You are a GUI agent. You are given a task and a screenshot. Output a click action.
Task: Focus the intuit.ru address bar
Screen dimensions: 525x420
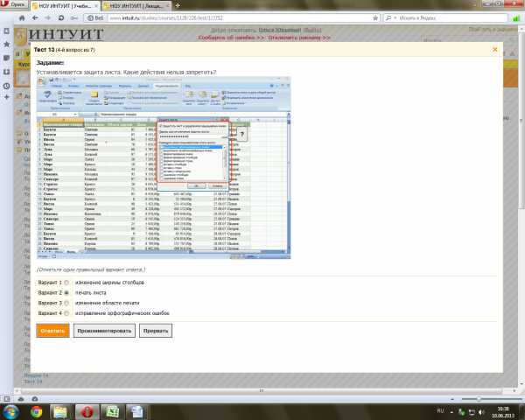click(x=238, y=18)
